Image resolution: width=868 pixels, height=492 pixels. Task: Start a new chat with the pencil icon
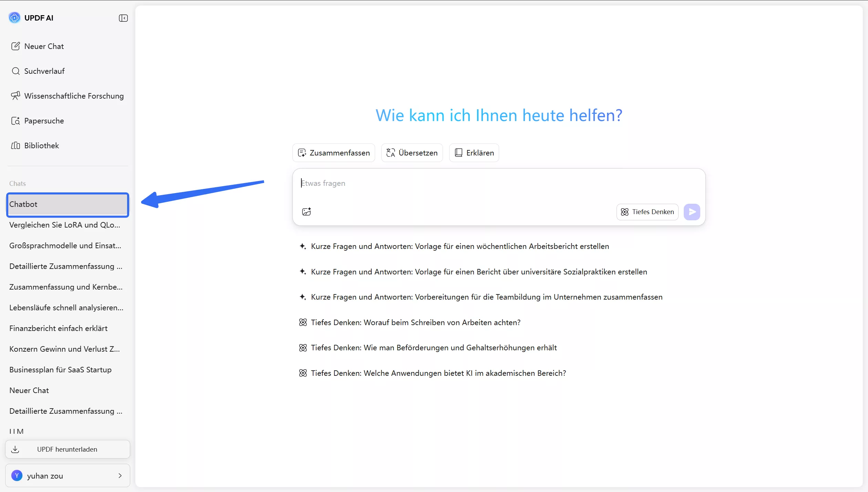(x=15, y=46)
